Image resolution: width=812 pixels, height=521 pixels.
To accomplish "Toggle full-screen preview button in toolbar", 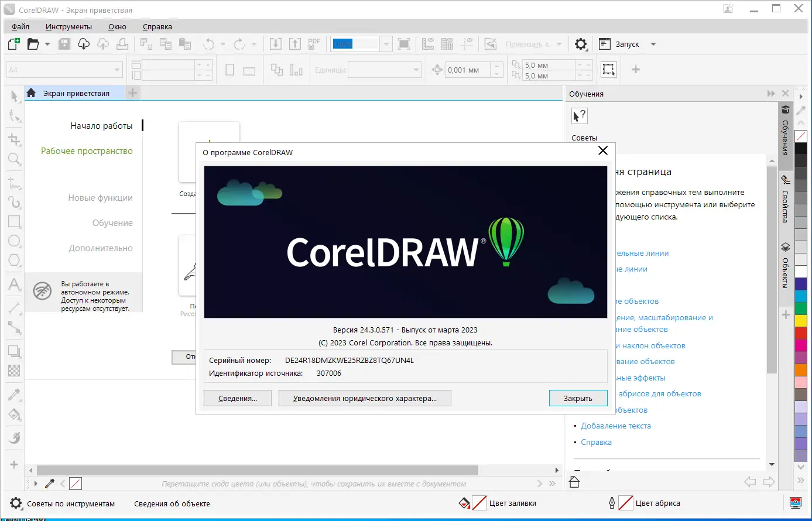I will coord(404,44).
